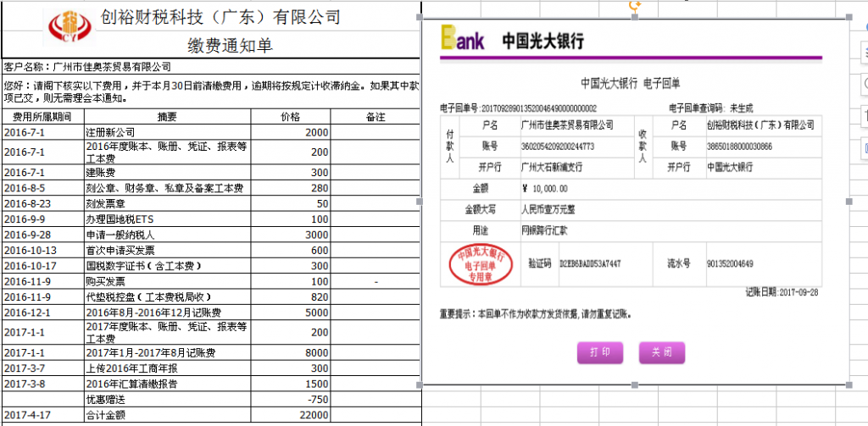868x426 pixels.
Task: Click the 中国光大银行 电子回单 heading
Action: point(630,84)
